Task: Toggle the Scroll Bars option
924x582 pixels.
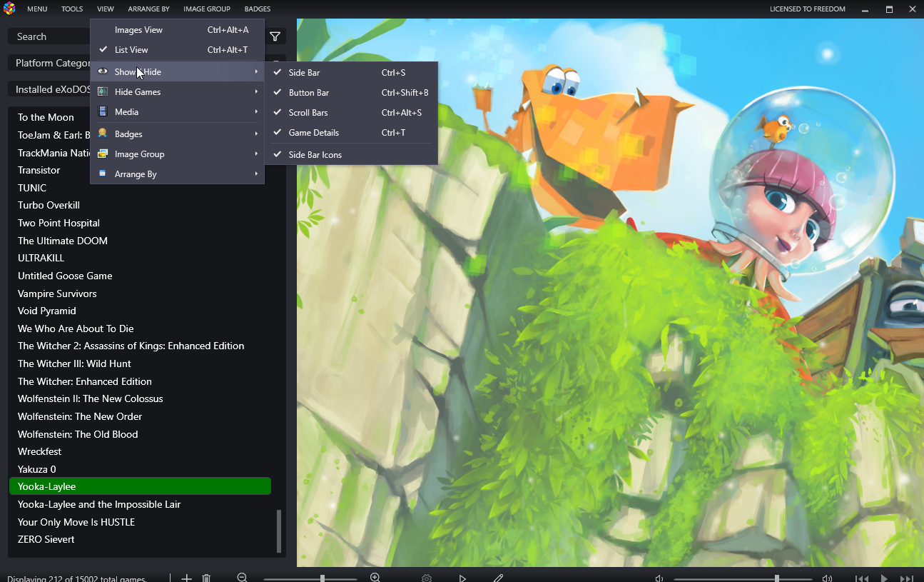Action: [x=351, y=112]
